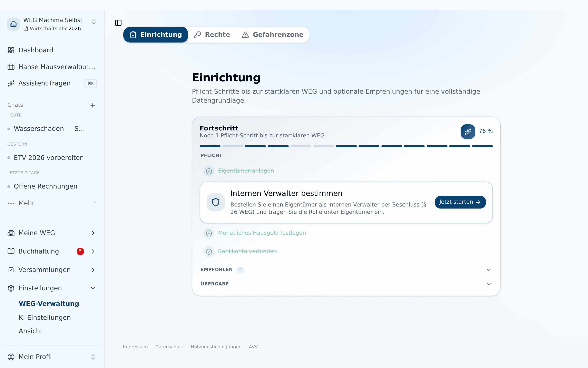588x368 pixels.
Task: Toggle the Bankkonto verbinden check circle
Action: pyautogui.click(x=209, y=251)
